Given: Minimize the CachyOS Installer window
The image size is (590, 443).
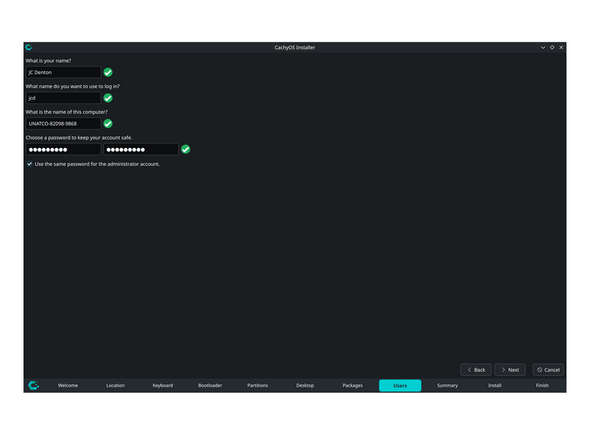Looking at the screenshot, I should pos(543,47).
